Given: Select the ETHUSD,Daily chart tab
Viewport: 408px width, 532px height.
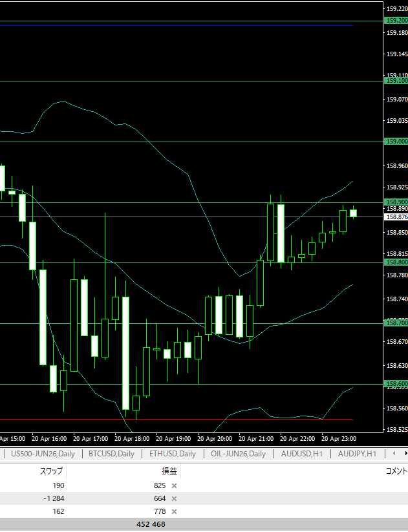Looking at the screenshot, I should coord(173,454).
